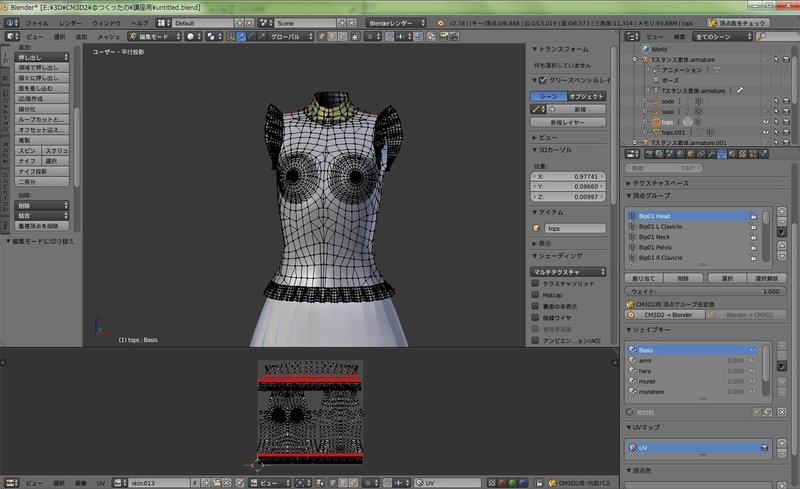This screenshot has width=800, height=489.
Task: Expand the ビュー panel in properties sidebar
Action: [544, 137]
